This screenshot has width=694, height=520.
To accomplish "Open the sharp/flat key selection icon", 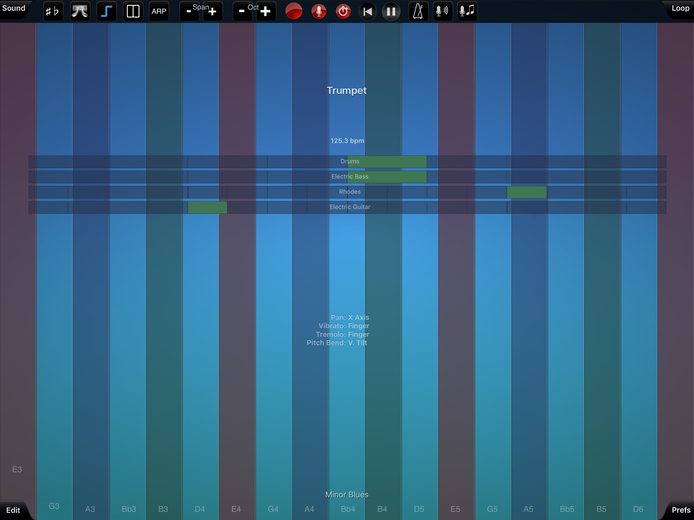I will [53, 12].
